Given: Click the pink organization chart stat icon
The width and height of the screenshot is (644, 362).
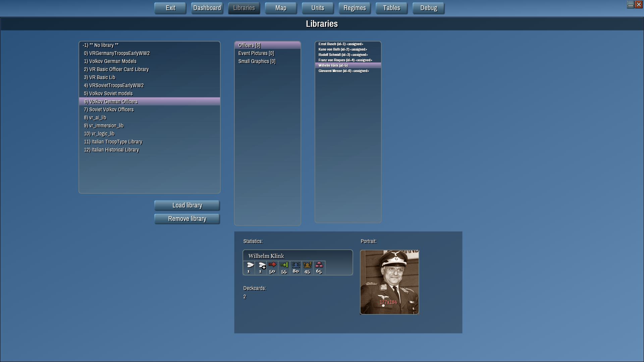Looking at the screenshot, I should coord(319,265).
